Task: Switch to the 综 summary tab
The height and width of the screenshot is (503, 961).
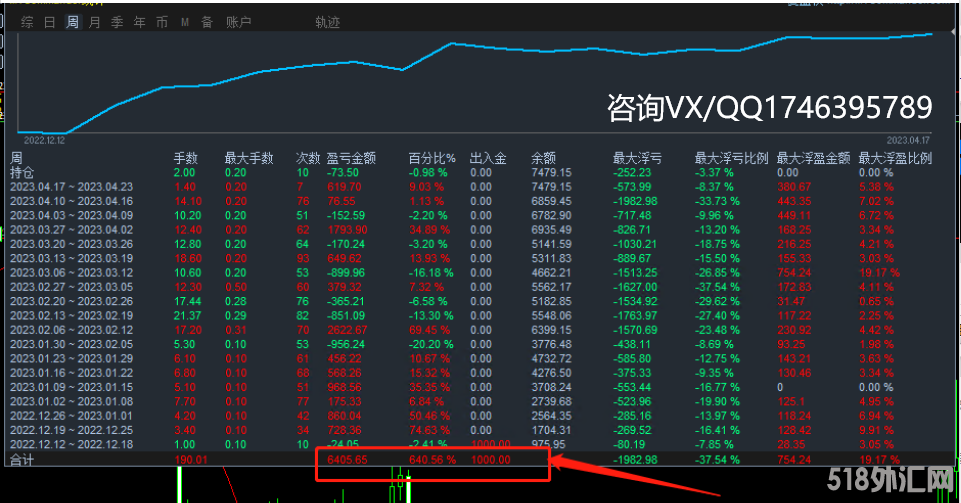Action: [27, 22]
